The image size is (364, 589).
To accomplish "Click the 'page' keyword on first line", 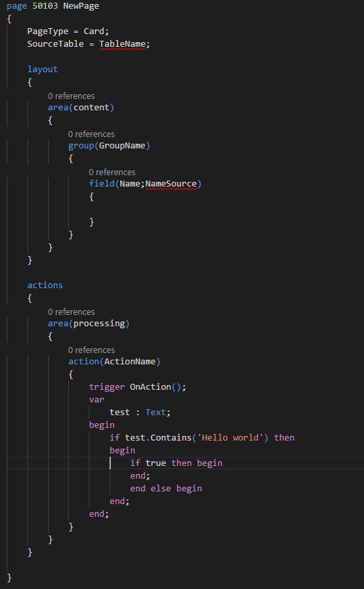I will click(17, 6).
